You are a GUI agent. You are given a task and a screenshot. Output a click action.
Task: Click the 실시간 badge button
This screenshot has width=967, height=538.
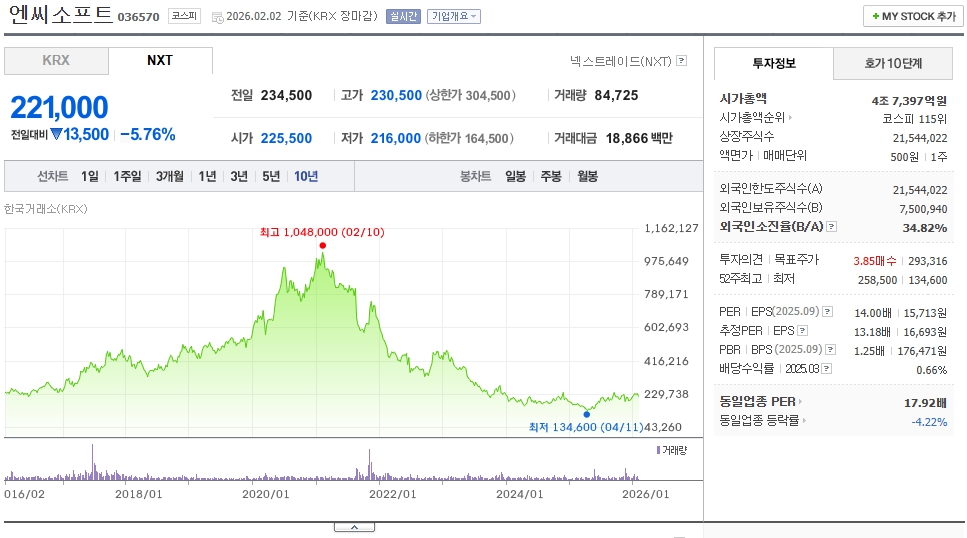pos(403,17)
